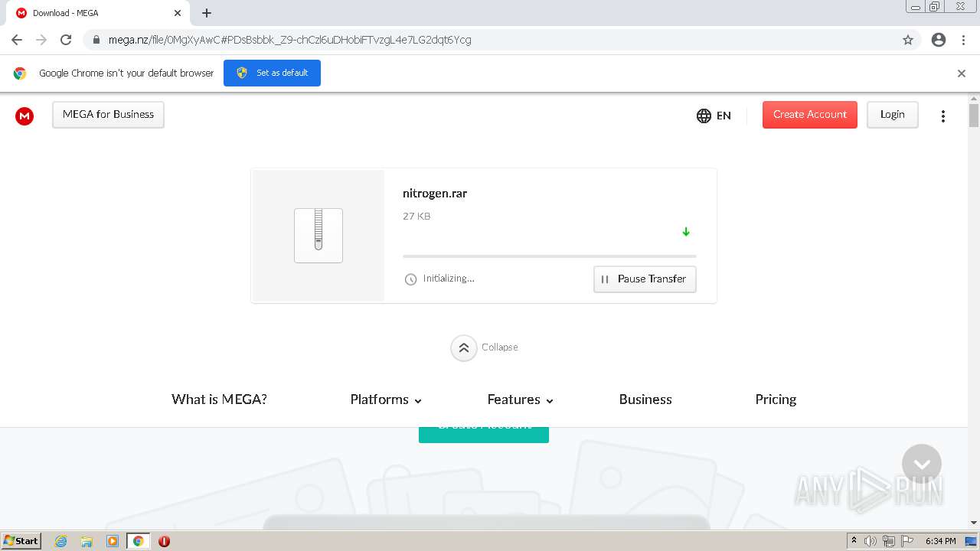Open the Business menu item
Viewport: 980px width, 551px height.
645,399
